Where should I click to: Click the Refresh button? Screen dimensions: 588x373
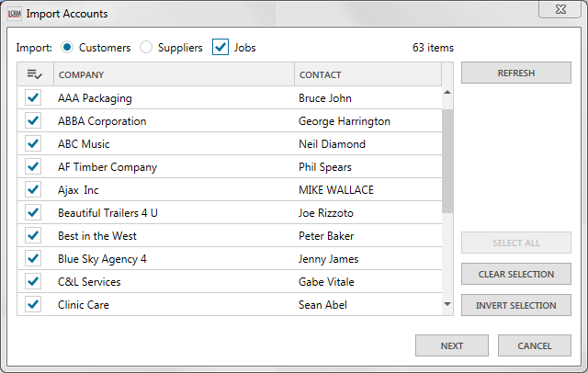pos(515,73)
